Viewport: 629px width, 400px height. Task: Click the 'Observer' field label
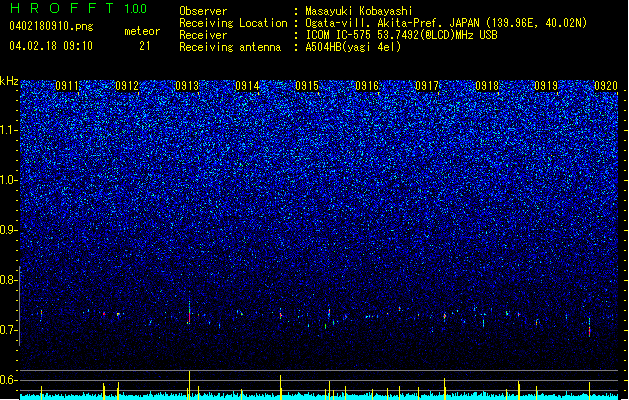tap(203, 11)
